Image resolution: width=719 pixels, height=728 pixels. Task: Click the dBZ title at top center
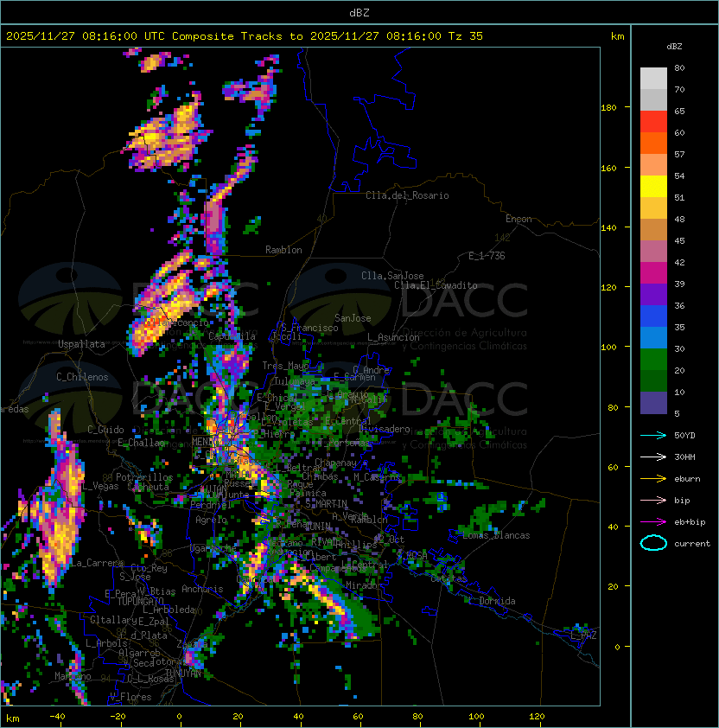click(x=359, y=12)
